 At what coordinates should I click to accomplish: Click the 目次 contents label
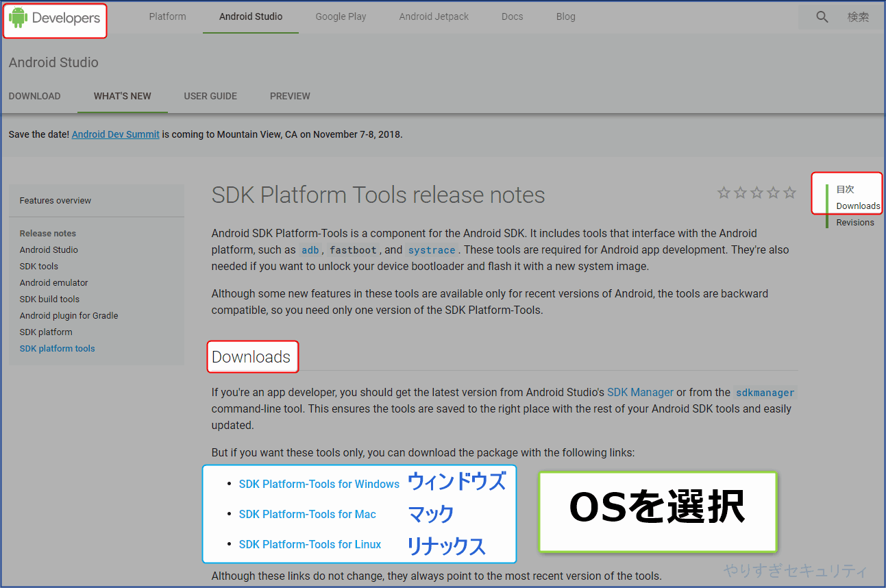point(846,189)
